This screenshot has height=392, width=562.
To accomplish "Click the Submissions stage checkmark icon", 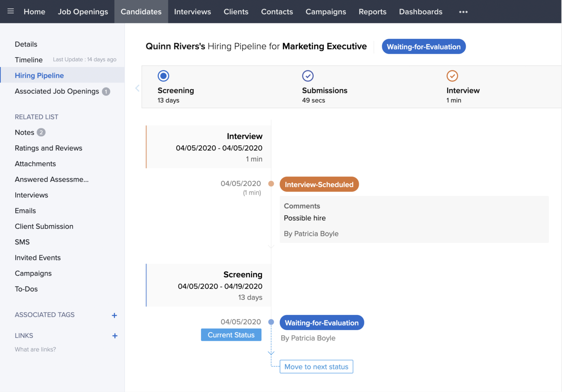I will pyautogui.click(x=308, y=75).
